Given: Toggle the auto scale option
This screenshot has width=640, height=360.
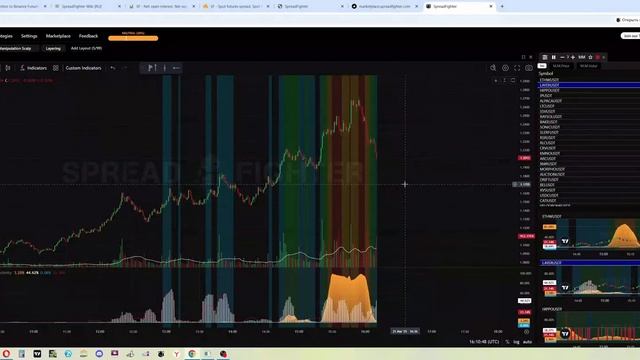Looking at the screenshot, I should [x=527, y=342].
